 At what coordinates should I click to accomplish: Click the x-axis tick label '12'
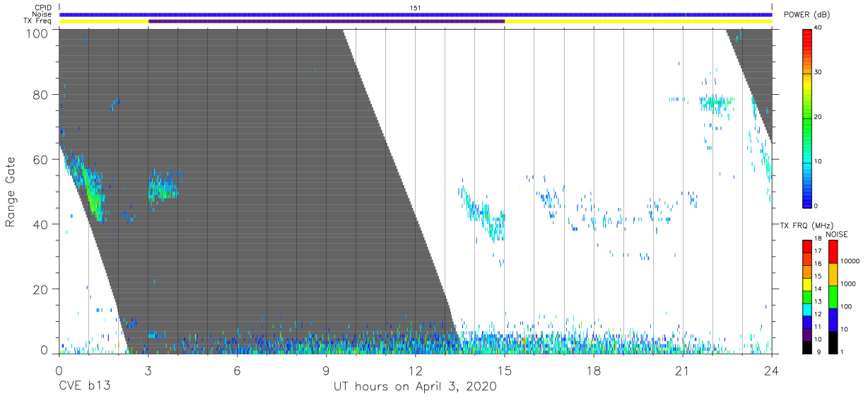(x=416, y=370)
